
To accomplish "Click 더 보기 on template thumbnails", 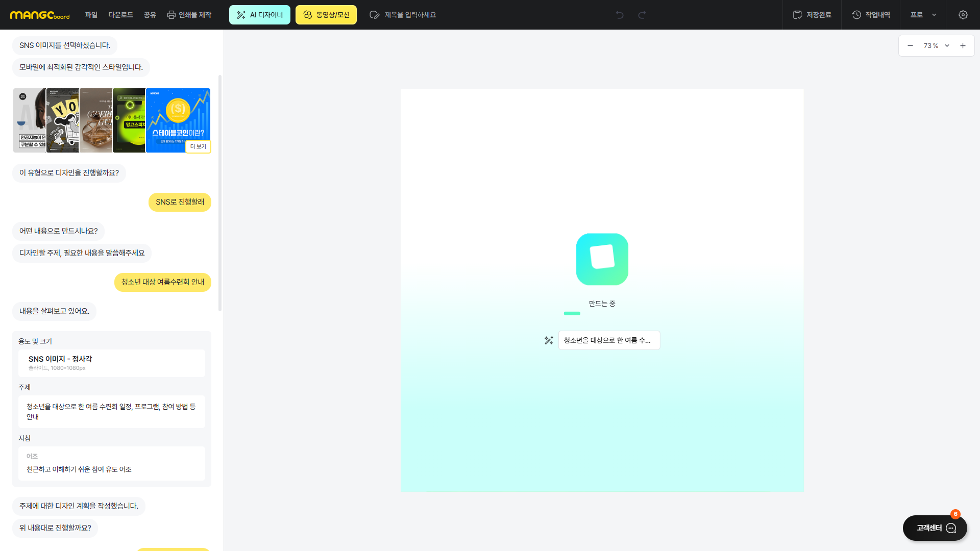I will pos(198,146).
